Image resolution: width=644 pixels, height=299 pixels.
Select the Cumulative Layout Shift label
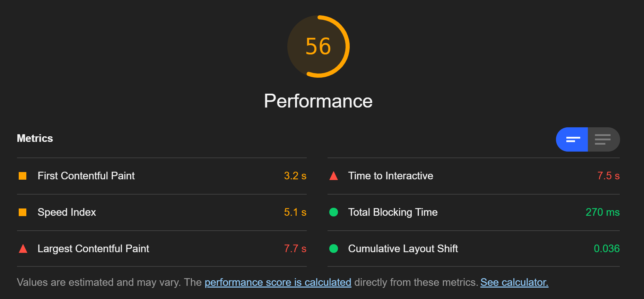click(x=403, y=249)
